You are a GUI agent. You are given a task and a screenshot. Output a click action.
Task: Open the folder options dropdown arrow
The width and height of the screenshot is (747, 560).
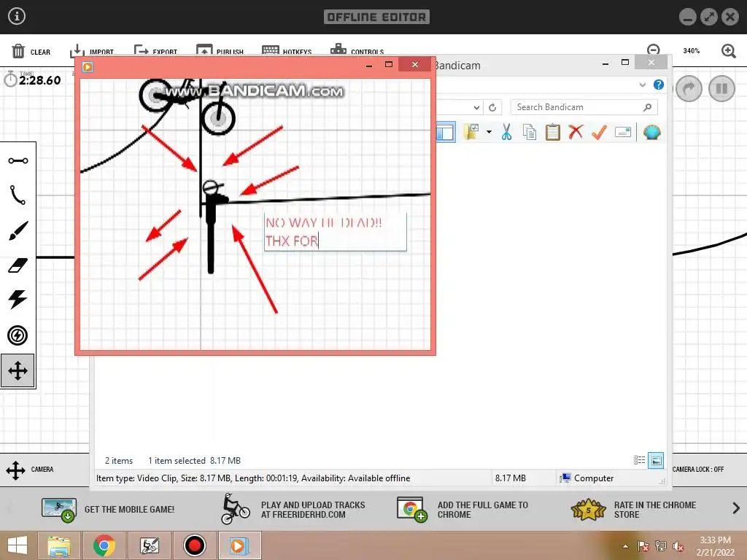(489, 132)
